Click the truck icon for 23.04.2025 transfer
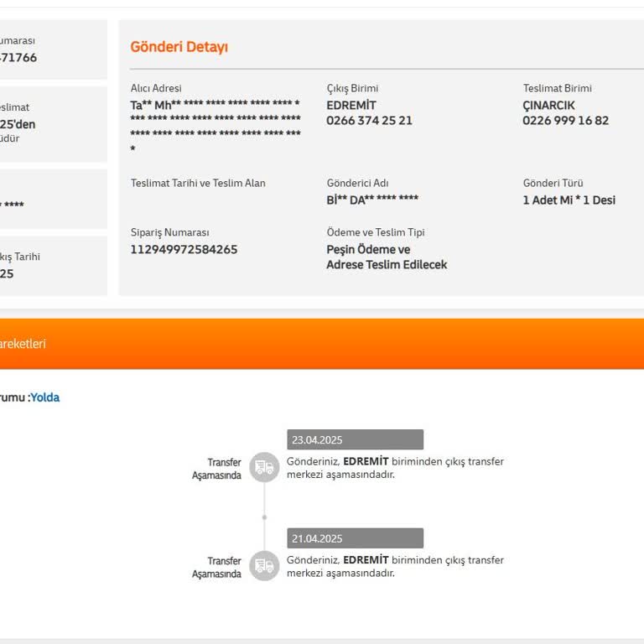The height and width of the screenshot is (644, 644). coord(264,467)
